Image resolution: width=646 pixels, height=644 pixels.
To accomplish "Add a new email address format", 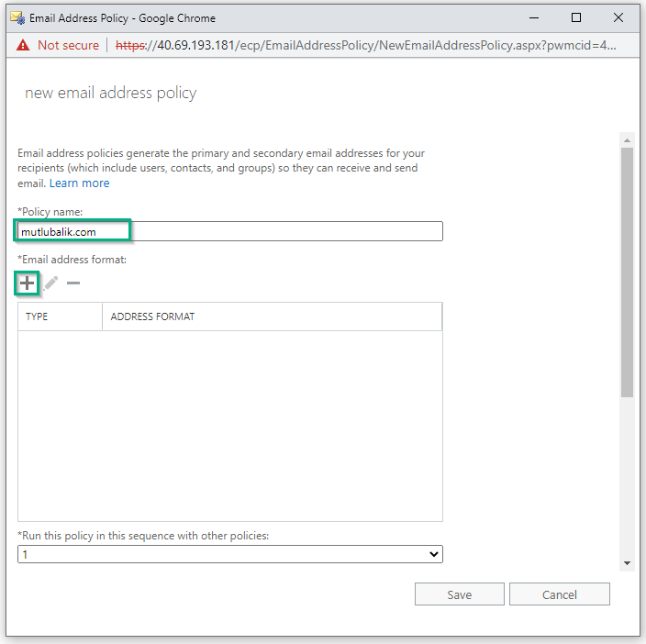I will click(x=27, y=283).
